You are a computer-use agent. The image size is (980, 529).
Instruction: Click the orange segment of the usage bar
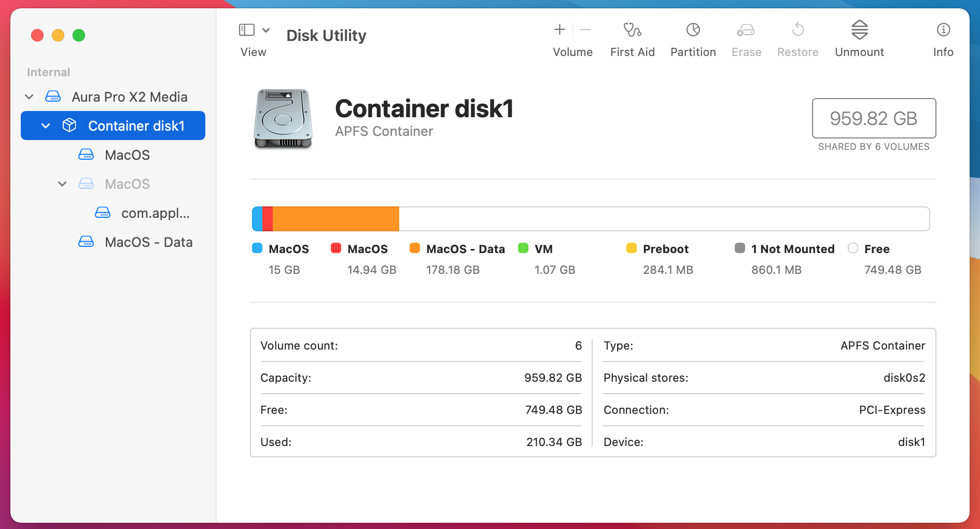pyautogui.click(x=335, y=219)
